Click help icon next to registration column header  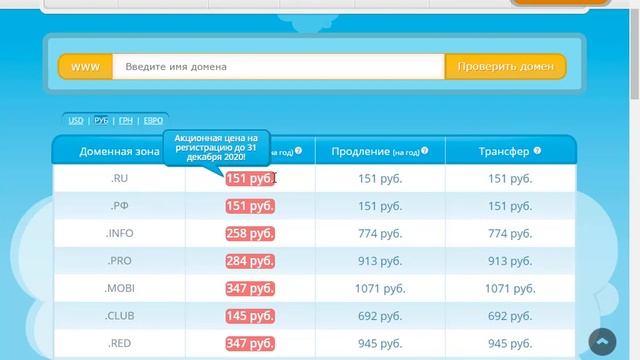click(298, 151)
